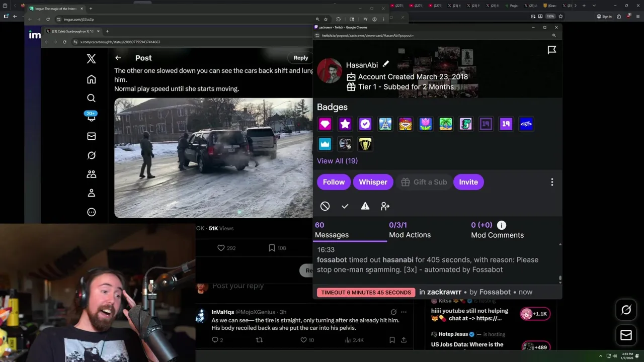
Task: Open X search magnifier in sidebar
Action: (91, 99)
